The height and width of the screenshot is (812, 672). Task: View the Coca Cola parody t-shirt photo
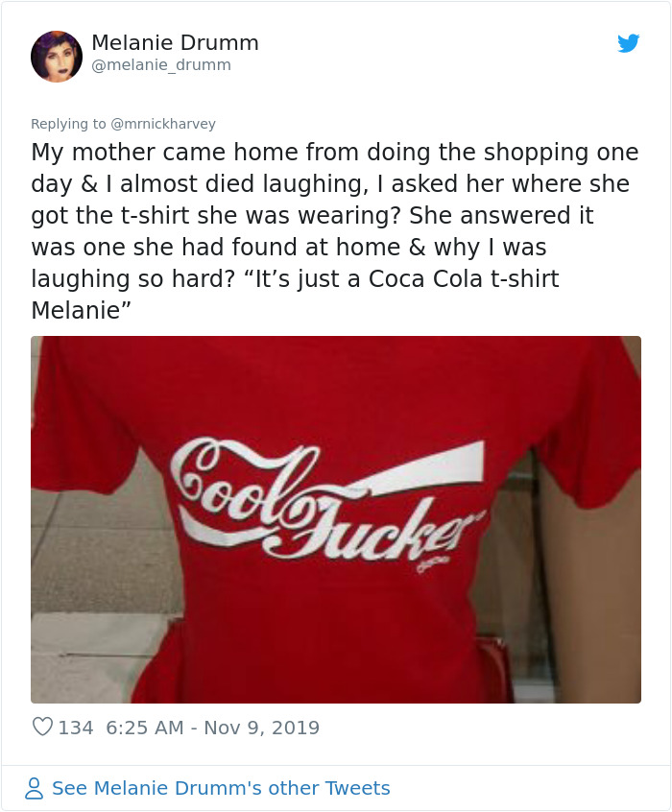tap(336, 518)
